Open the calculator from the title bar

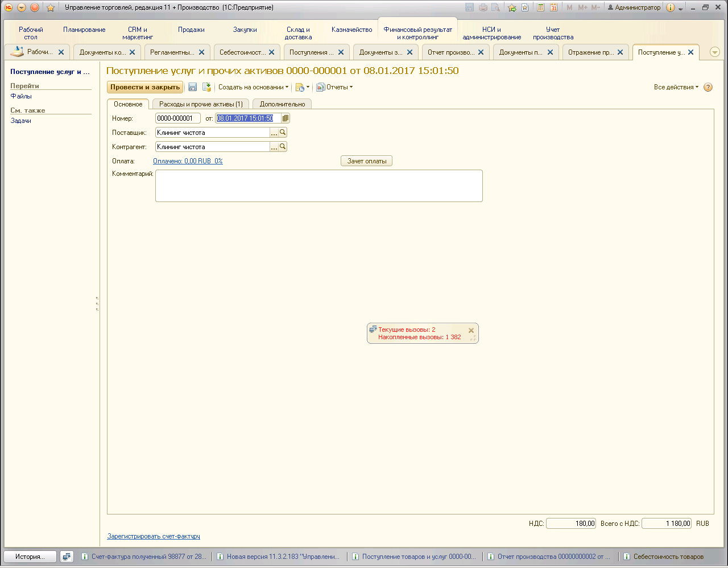(540, 7)
